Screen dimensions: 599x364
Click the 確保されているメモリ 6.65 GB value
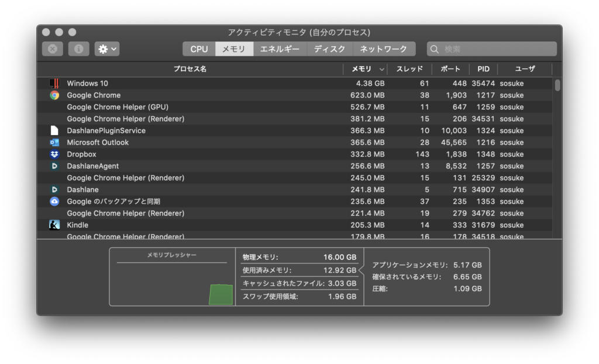467,276
